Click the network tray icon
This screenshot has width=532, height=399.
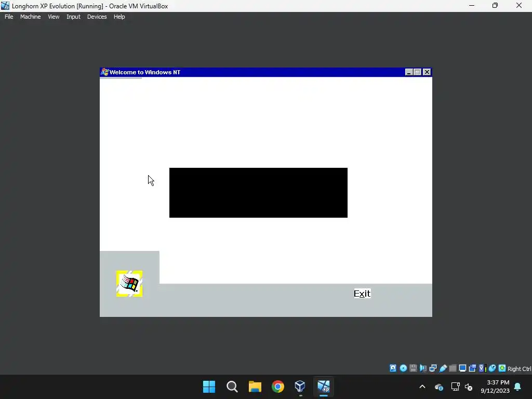pos(455,387)
